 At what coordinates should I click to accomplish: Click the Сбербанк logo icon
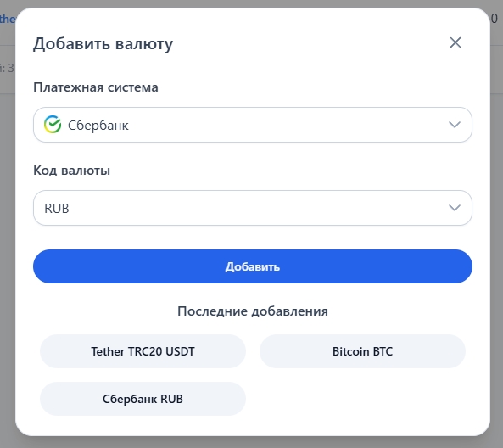[53, 124]
